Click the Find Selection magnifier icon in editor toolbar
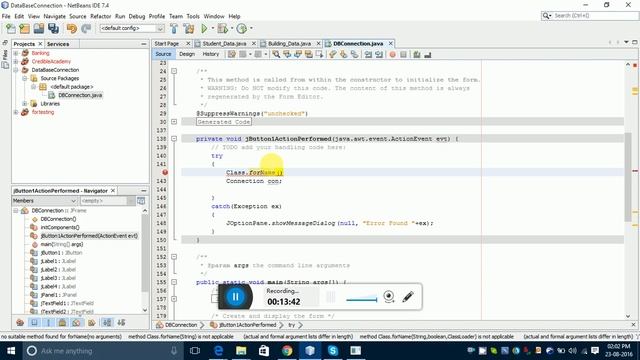Viewport: 640px width, 360px height. [276, 54]
